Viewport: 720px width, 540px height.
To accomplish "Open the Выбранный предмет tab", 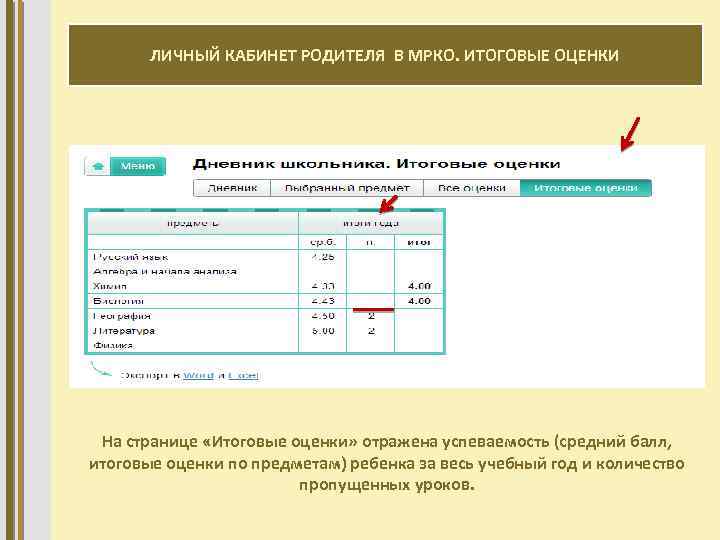I will coord(347,188).
